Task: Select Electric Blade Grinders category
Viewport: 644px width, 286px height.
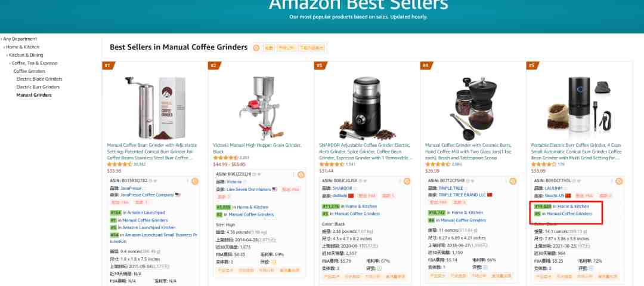Action: [x=39, y=79]
